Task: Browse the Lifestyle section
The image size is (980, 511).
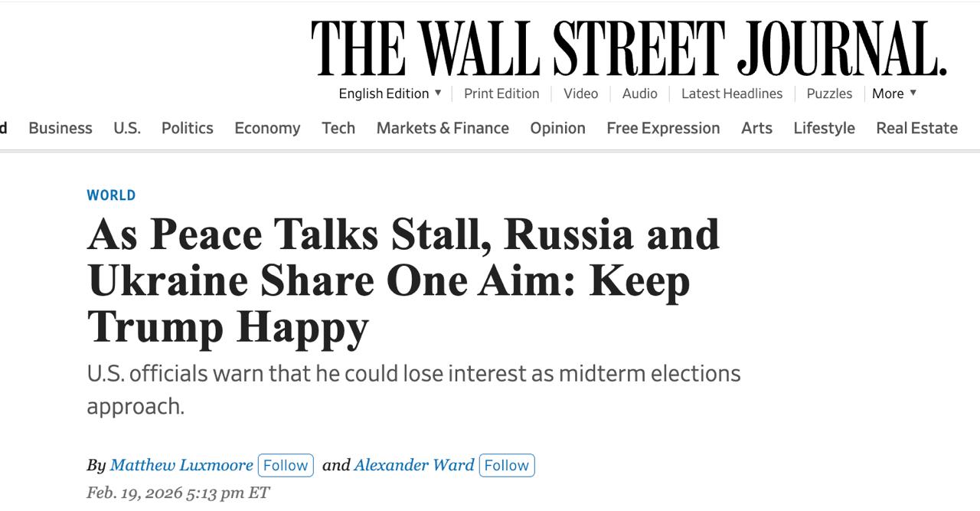Action: [x=825, y=128]
